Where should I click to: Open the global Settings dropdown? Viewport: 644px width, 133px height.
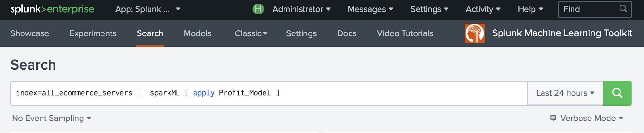point(429,9)
